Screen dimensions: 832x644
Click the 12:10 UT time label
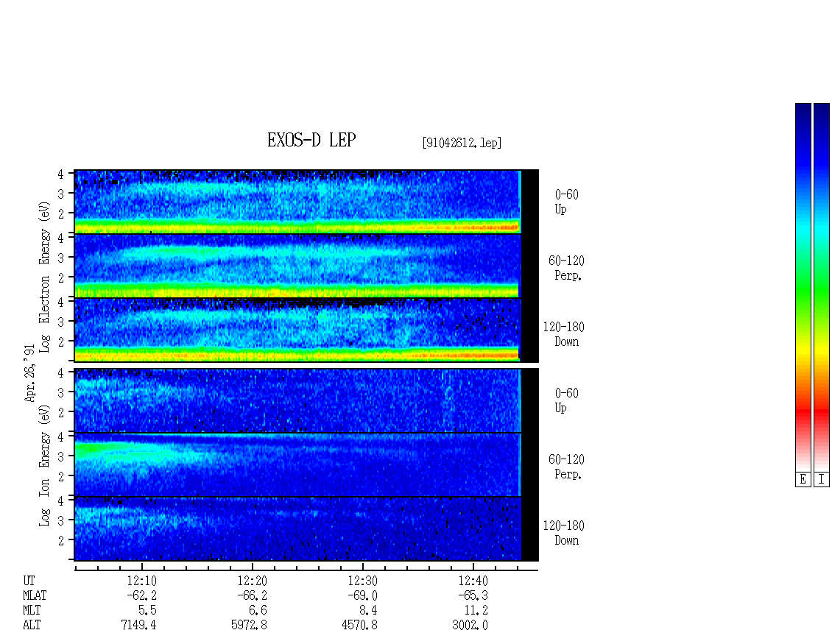(141, 581)
